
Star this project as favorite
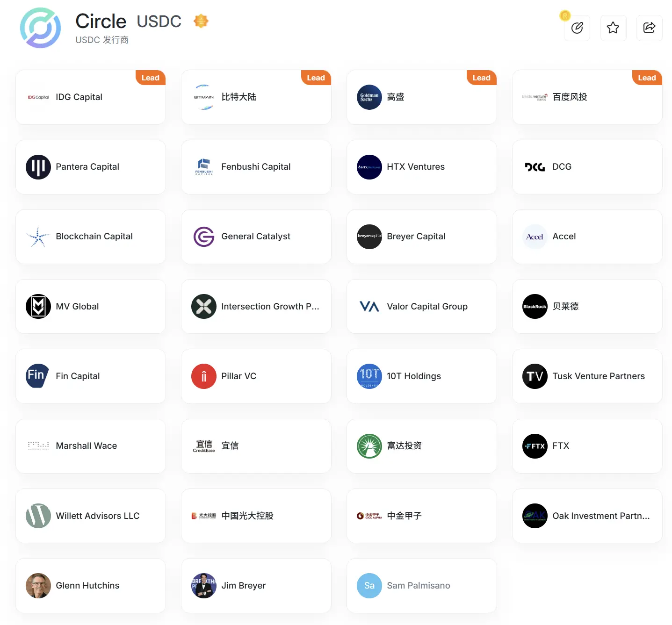click(613, 28)
